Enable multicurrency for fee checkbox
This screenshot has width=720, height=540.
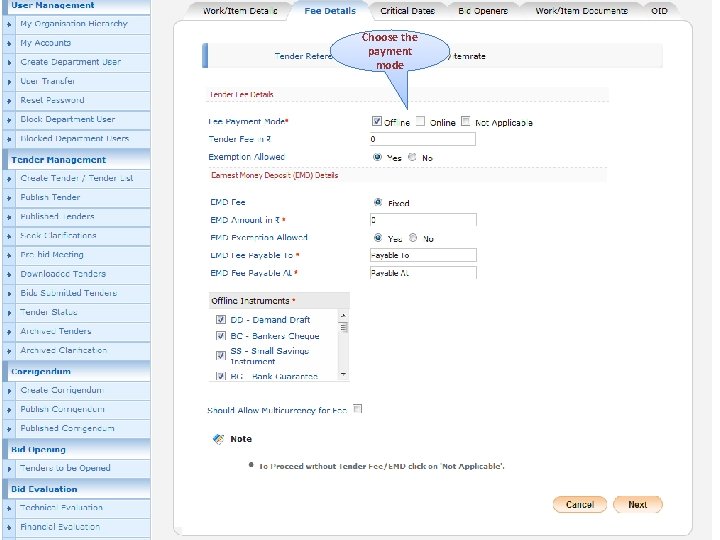tap(358, 409)
